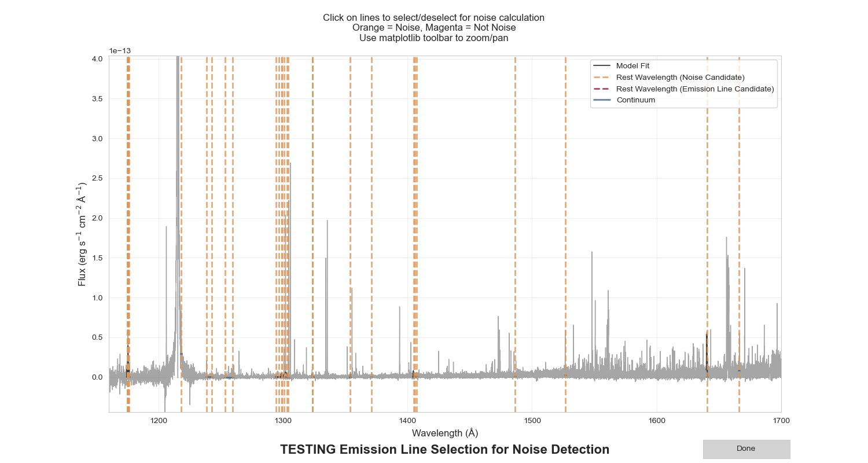Click the Flux axis label
Image resolution: width=868 pixels, height=463 pixels.
pos(82,234)
